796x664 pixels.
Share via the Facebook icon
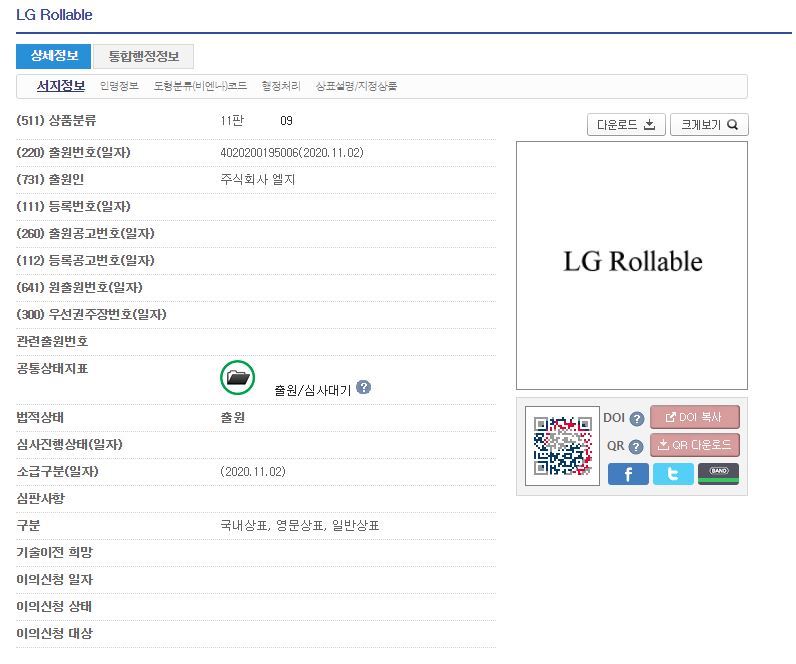click(628, 474)
